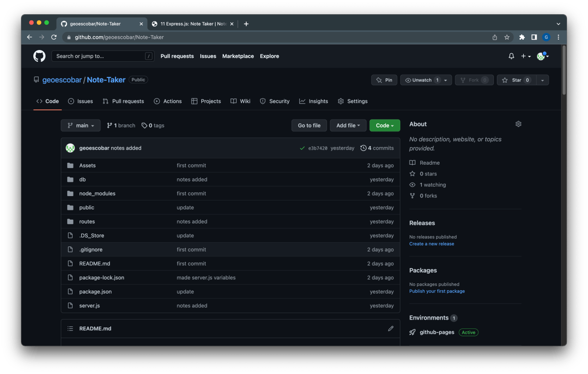Open a new browser tab
Image resolution: width=588 pixels, height=374 pixels.
[246, 24]
